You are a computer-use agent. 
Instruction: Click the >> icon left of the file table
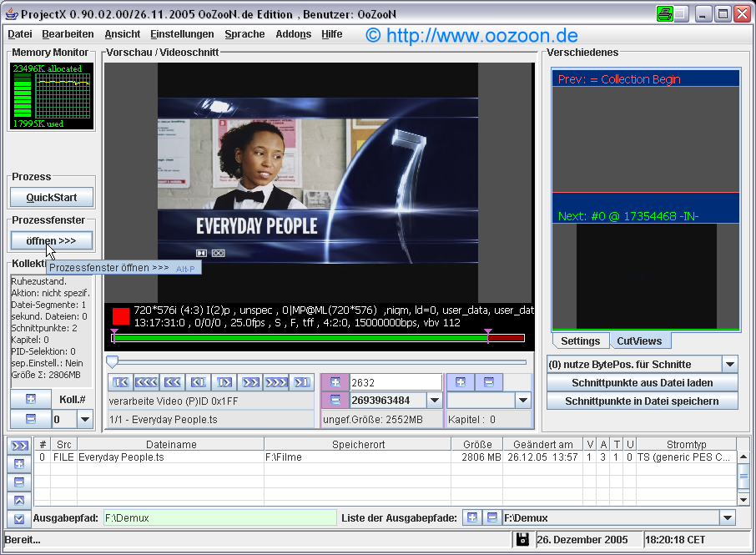click(19, 446)
